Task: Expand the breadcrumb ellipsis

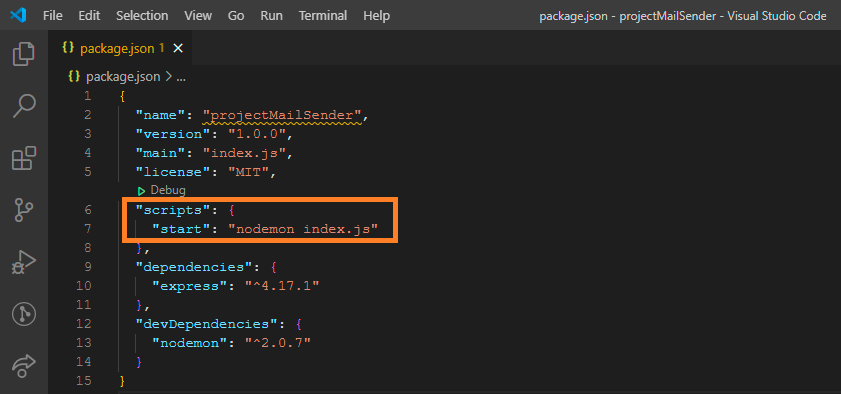Action: (181, 77)
